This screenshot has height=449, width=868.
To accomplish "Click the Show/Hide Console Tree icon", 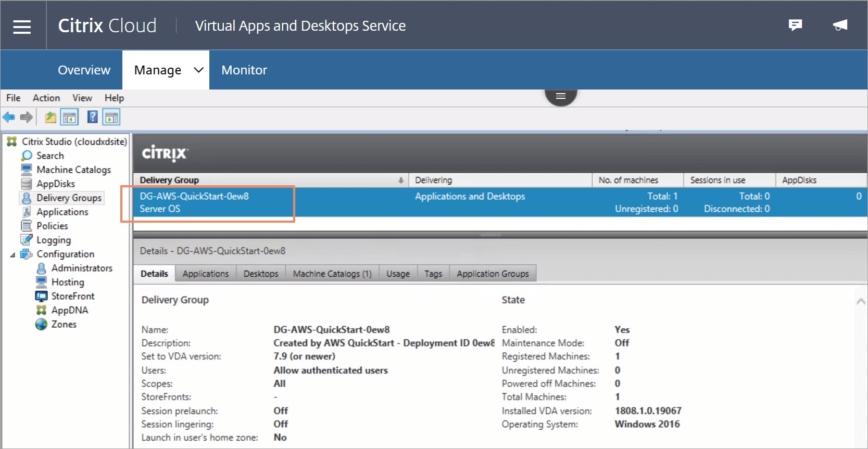I will [69, 117].
